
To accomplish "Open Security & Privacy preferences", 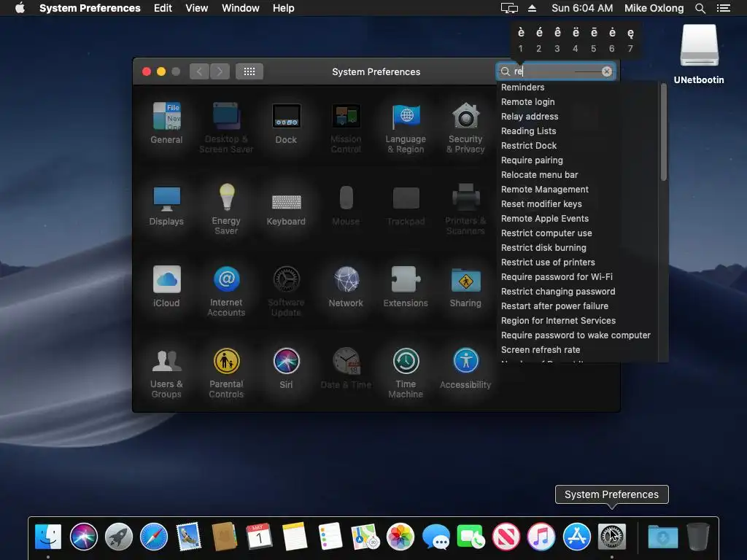I will tap(465, 127).
